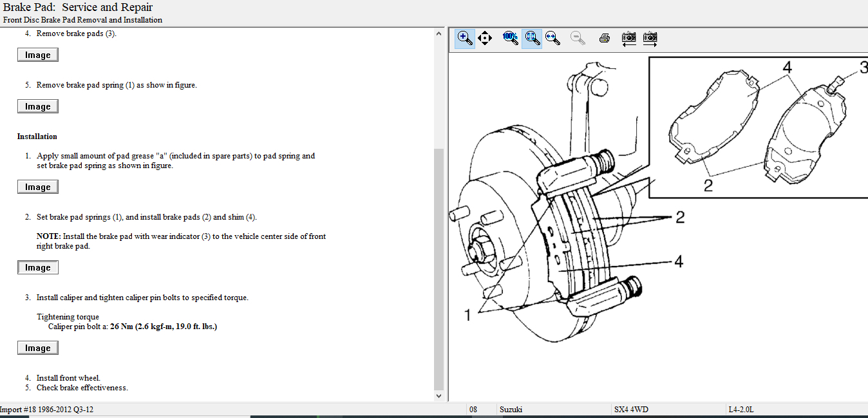Open Image below caliper tightening torque
Image resolution: width=868 pixels, height=418 pixels.
coord(38,348)
